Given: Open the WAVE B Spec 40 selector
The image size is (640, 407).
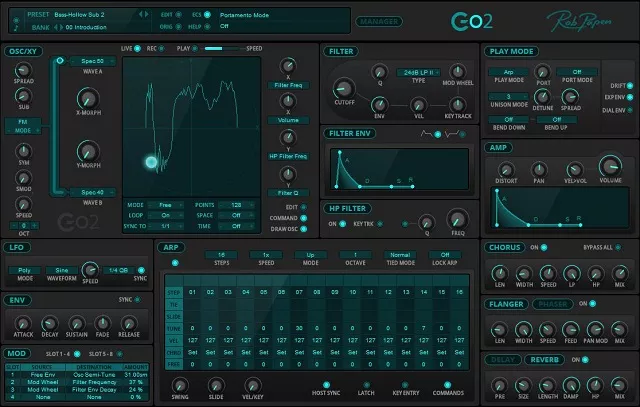Looking at the screenshot, I should click(x=93, y=192).
